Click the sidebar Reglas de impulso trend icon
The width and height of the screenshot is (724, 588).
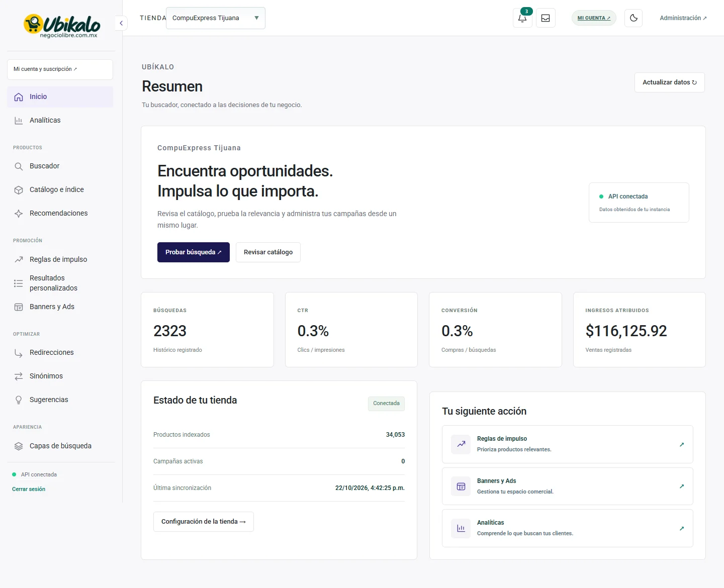coord(19,260)
